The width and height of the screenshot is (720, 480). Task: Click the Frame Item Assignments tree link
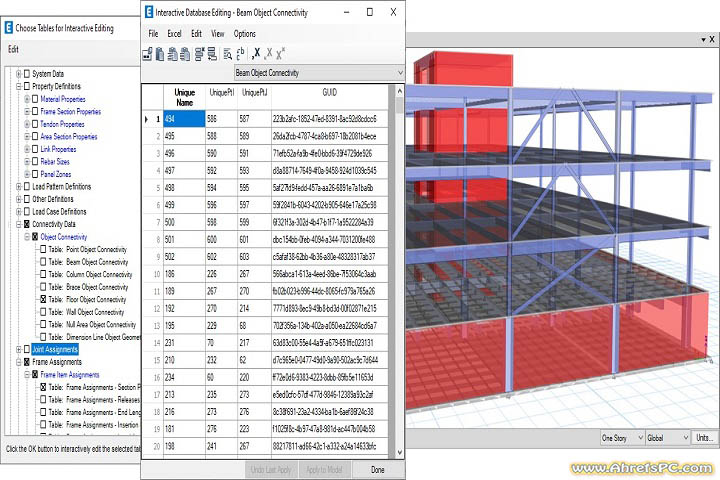[x=70, y=375]
